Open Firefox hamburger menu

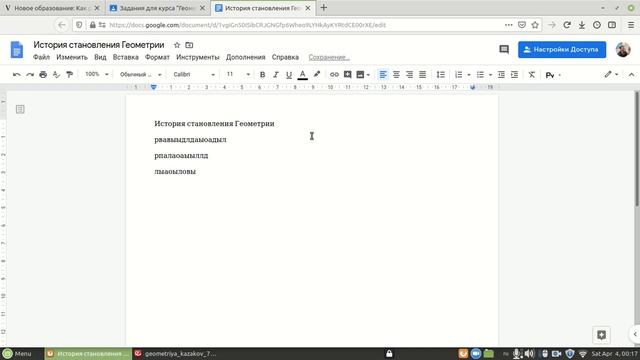[x=631, y=25]
